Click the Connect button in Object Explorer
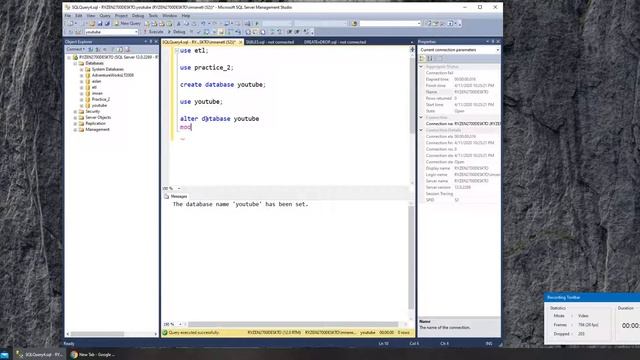Viewport: 640px width, 360px height. [x=76, y=49]
